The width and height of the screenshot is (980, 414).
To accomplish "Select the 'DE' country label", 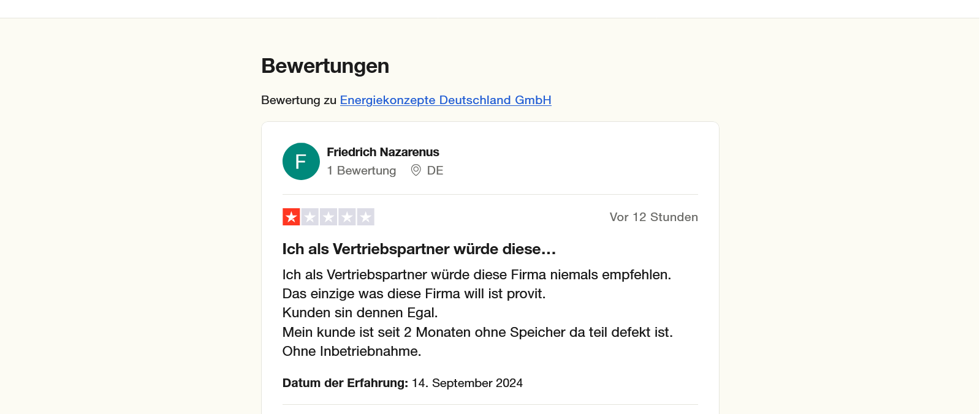I will tap(435, 171).
